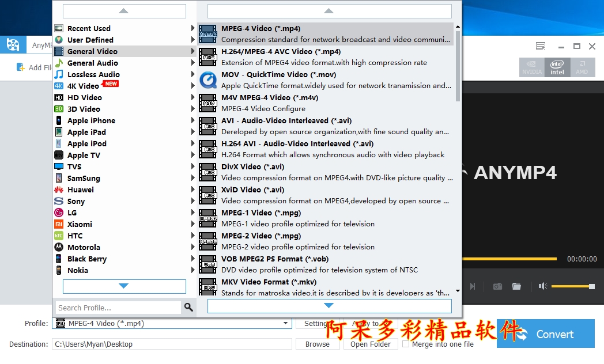Expand the Sony submenu arrow
The height and width of the screenshot is (364, 604).
point(192,201)
